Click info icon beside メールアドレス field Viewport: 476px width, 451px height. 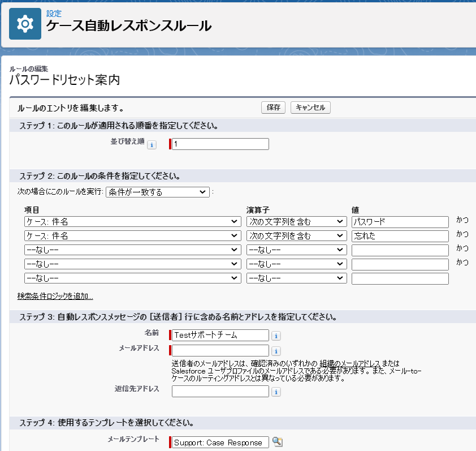click(276, 351)
